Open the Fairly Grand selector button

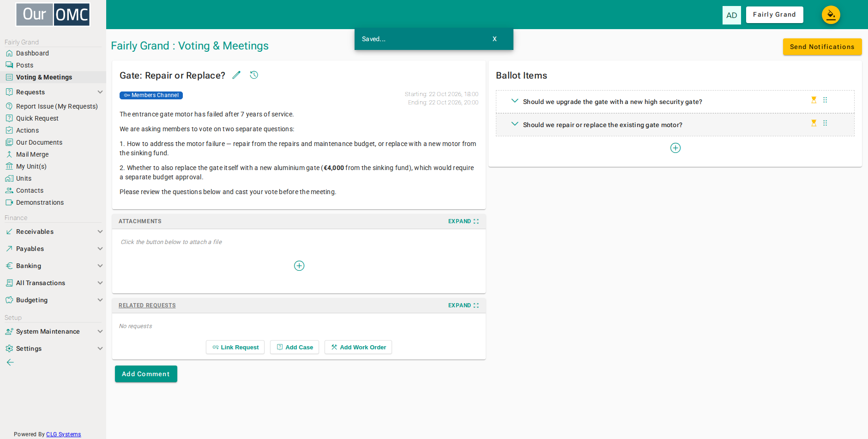click(x=774, y=15)
